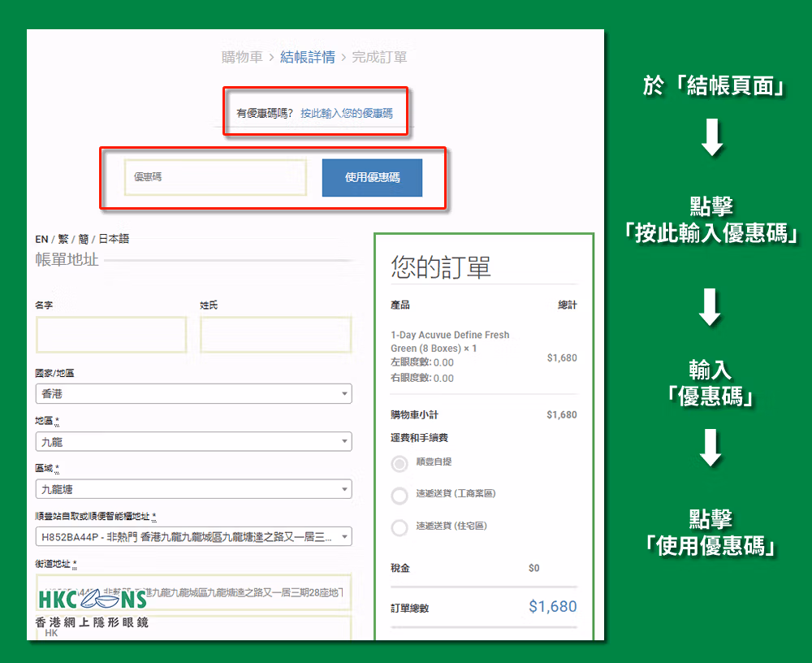Select 完成訂單 breadcrumb step
Viewport: 812px width, 663px height.
click(x=379, y=57)
